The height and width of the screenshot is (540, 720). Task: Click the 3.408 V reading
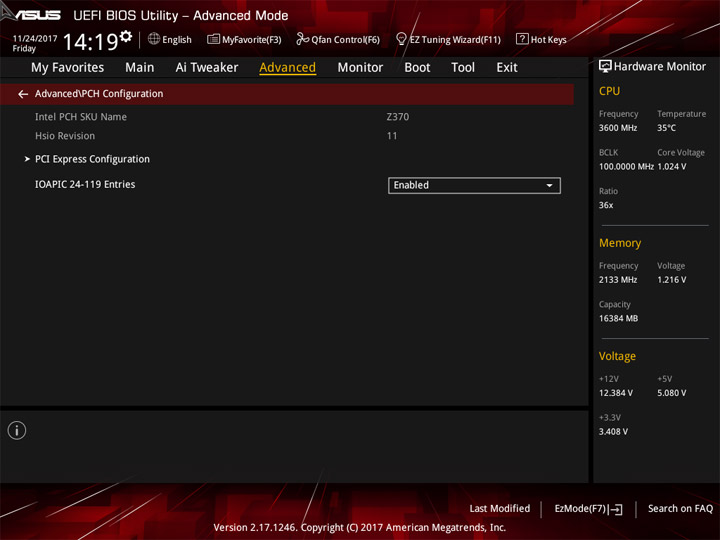613,432
